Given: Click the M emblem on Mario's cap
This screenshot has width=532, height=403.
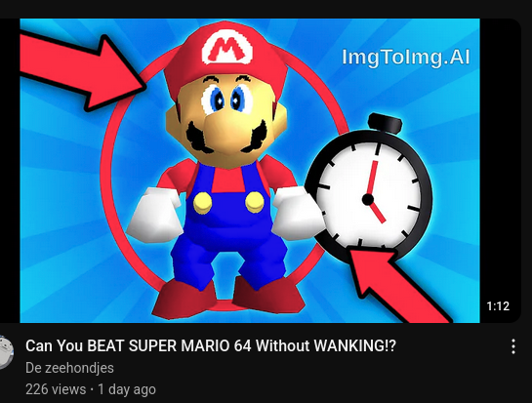Looking at the screenshot, I should 227,48.
